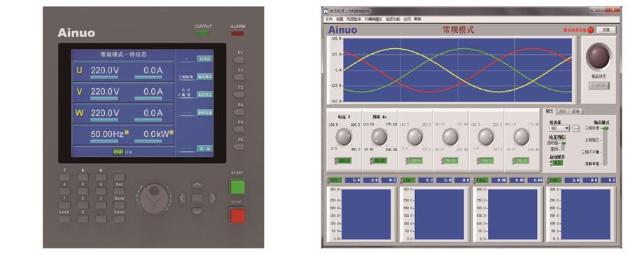This screenshot has width=644, height=254.
Task: Click the round output status indicator lamp
Action: point(598,56)
